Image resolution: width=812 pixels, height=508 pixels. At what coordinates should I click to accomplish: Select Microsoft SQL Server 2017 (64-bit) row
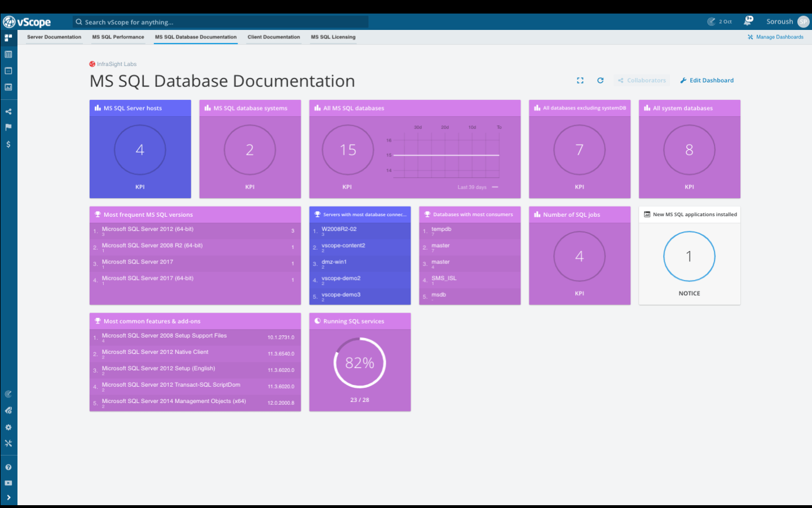click(x=195, y=280)
